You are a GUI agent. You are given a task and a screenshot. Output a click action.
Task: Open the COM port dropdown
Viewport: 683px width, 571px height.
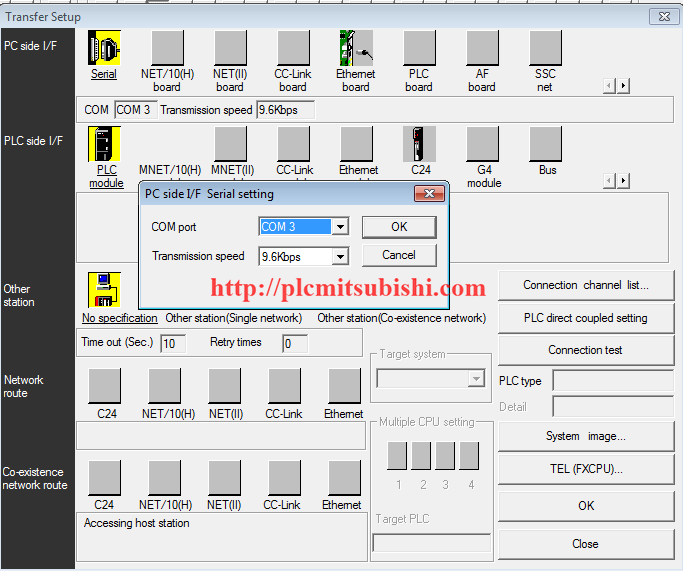click(340, 227)
